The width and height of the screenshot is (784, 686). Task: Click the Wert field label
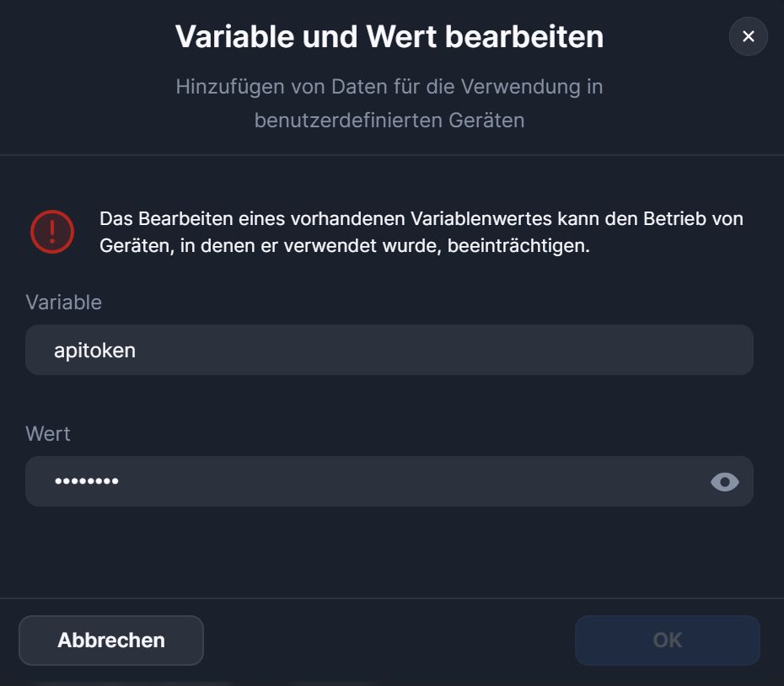point(48,433)
